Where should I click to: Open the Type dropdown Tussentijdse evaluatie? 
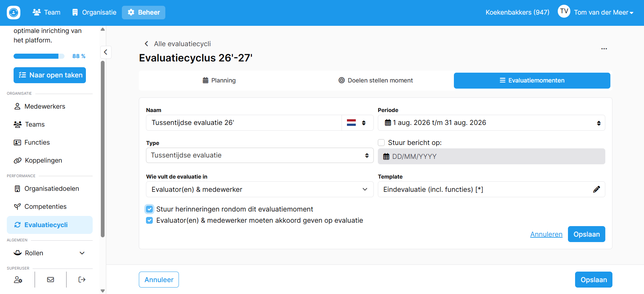(x=260, y=155)
